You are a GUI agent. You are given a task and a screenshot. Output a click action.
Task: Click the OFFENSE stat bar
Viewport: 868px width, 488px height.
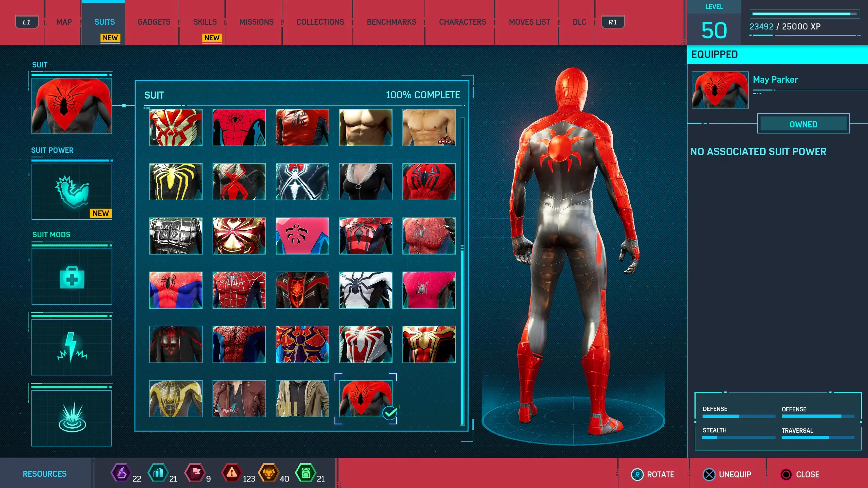tap(818, 416)
